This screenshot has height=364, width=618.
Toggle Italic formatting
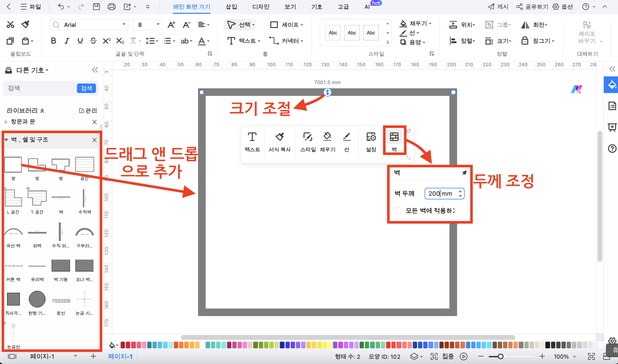click(x=67, y=41)
